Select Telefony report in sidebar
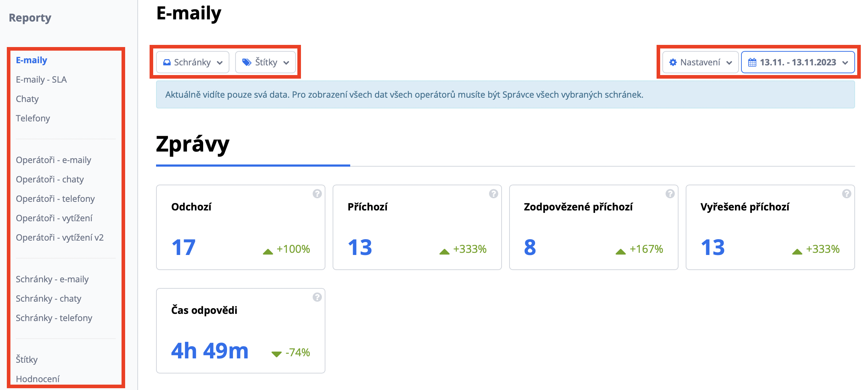 (x=33, y=119)
